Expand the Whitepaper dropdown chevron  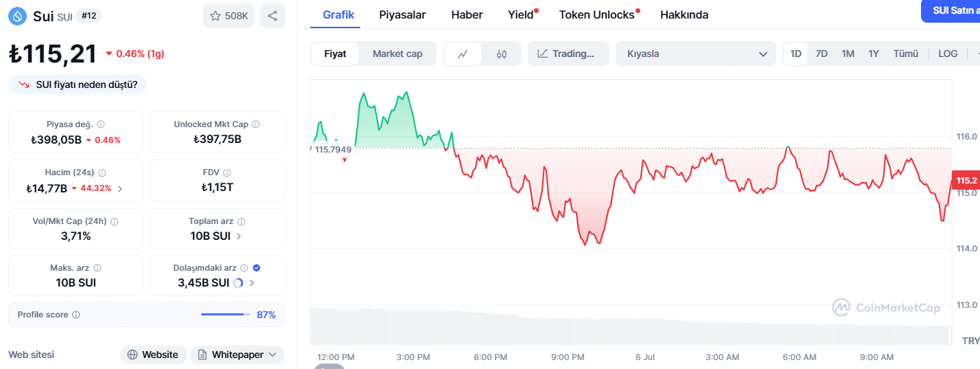(272, 355)
